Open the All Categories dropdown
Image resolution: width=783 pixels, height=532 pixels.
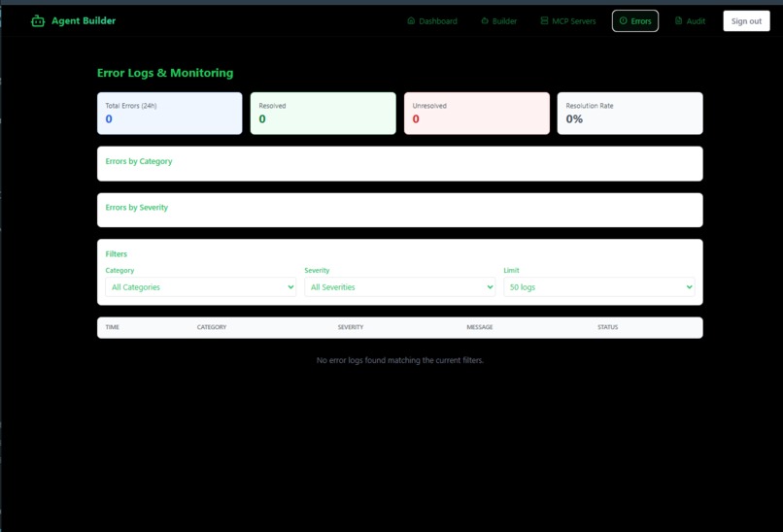pyautogui.click(x=201, y=287)
